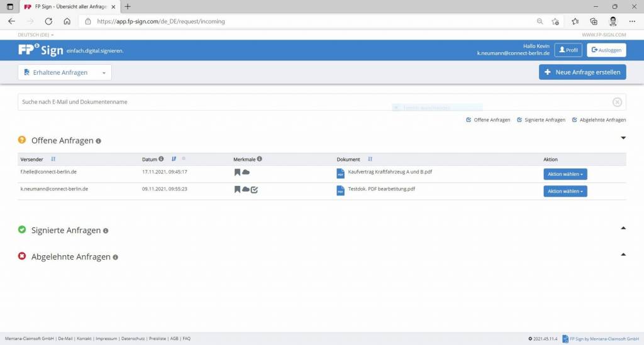Click the PDF icon for Kaufvertrag Kraftfahrzeug document
Screen dimensions: 644x345
(340, 173)
